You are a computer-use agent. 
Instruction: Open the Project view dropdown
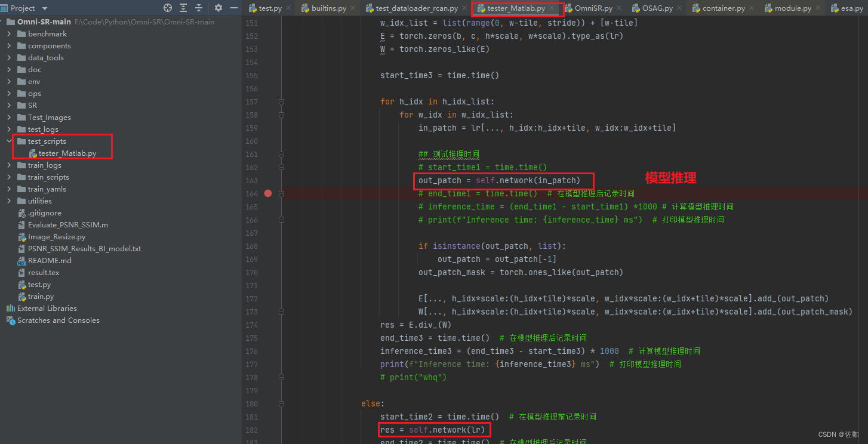[x=45, y=8]
